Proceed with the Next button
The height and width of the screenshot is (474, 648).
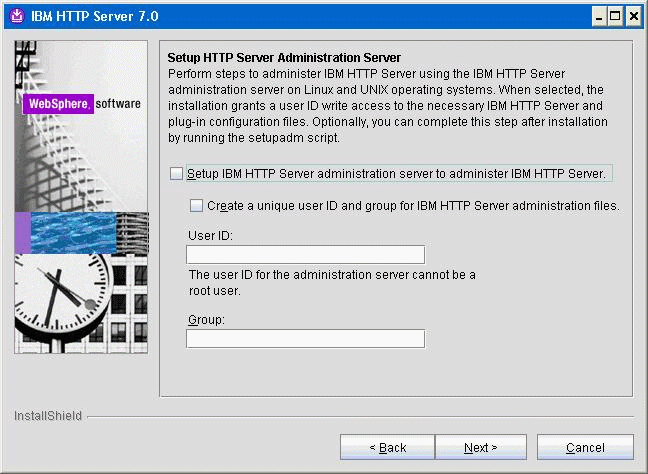coord(481,447)
